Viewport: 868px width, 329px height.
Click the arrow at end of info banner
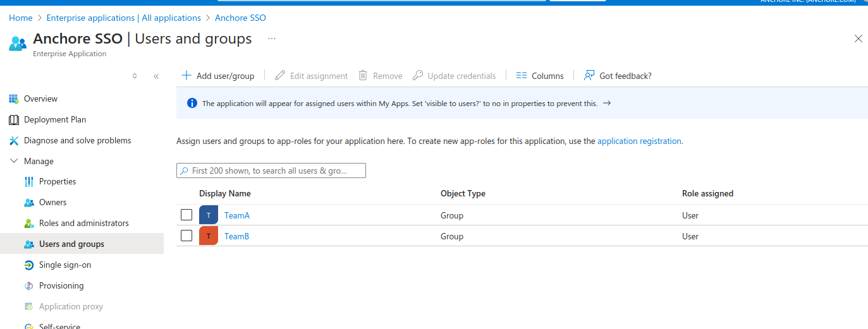[607, 103]
